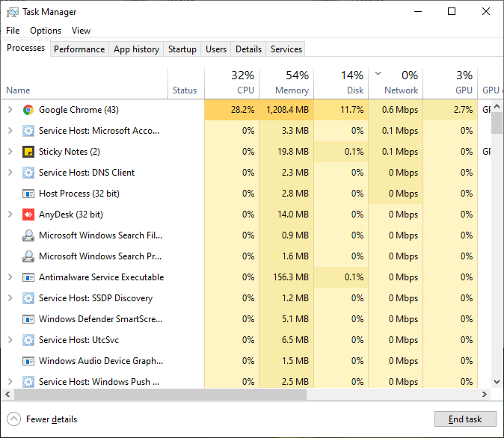Expand Service Host: DNS Client row
504x438 pixels.
click(x=10, y=172)
